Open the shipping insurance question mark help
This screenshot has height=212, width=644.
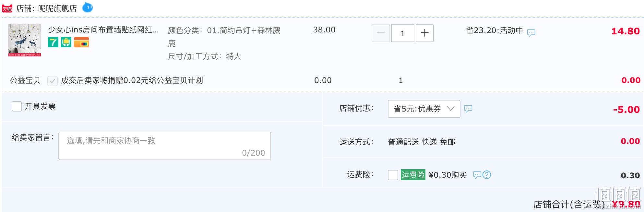tap(487, 175)
